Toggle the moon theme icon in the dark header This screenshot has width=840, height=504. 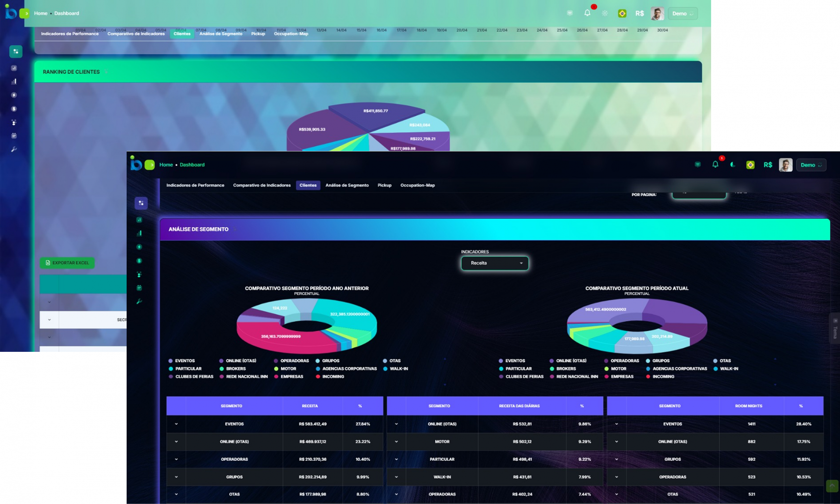coord(733,165)
